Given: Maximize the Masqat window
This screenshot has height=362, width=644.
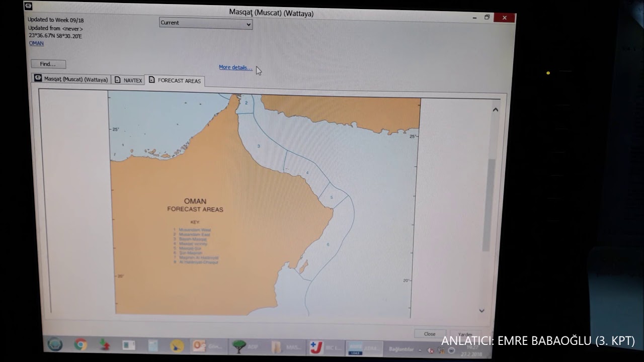Looking at the screenshot, I should 487,18.
